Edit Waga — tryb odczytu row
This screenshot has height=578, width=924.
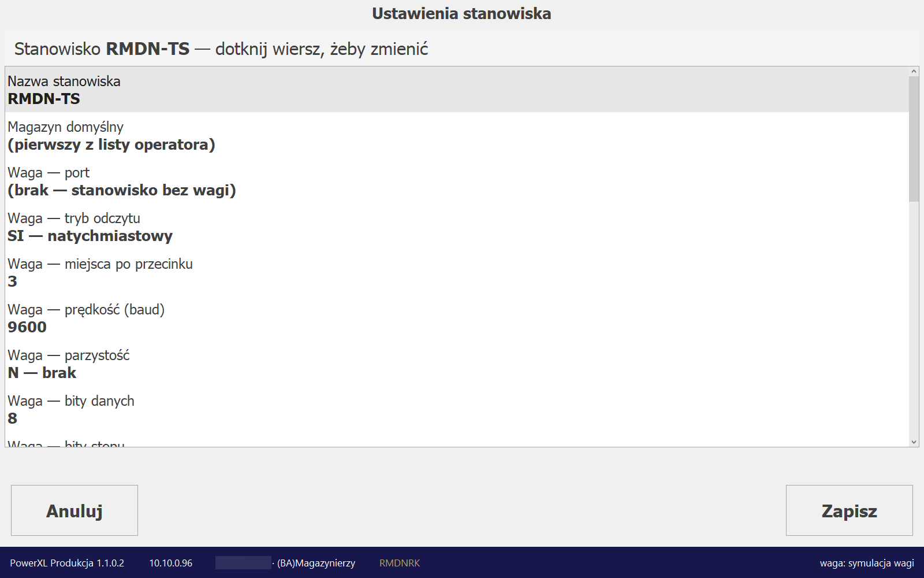click(457, 227)
